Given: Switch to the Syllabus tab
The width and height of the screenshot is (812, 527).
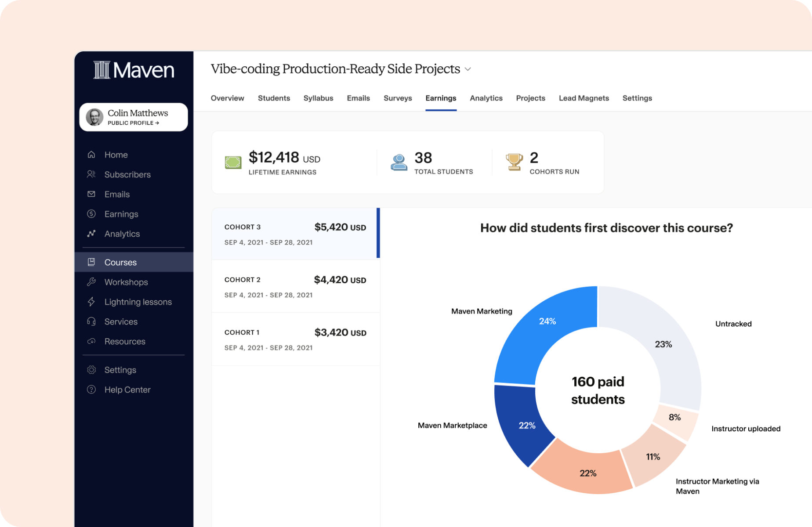Looking at the screenshot, I should [x=318, y=98].
